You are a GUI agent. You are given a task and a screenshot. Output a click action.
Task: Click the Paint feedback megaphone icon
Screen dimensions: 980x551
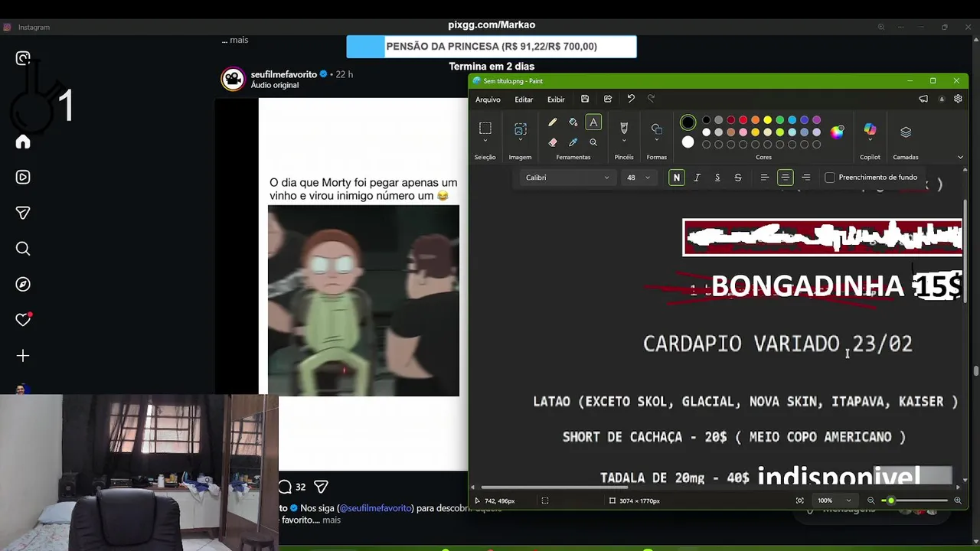point(923,99)
